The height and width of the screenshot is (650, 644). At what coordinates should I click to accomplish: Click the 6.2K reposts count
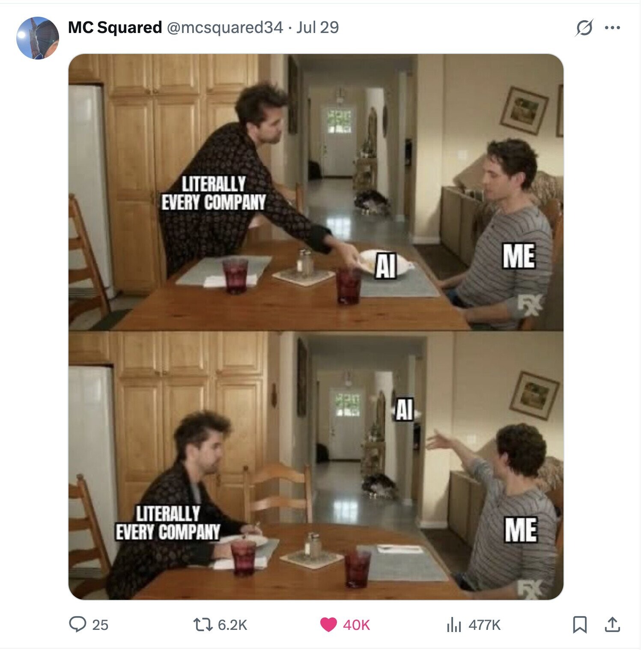click(x=233, y=625)
